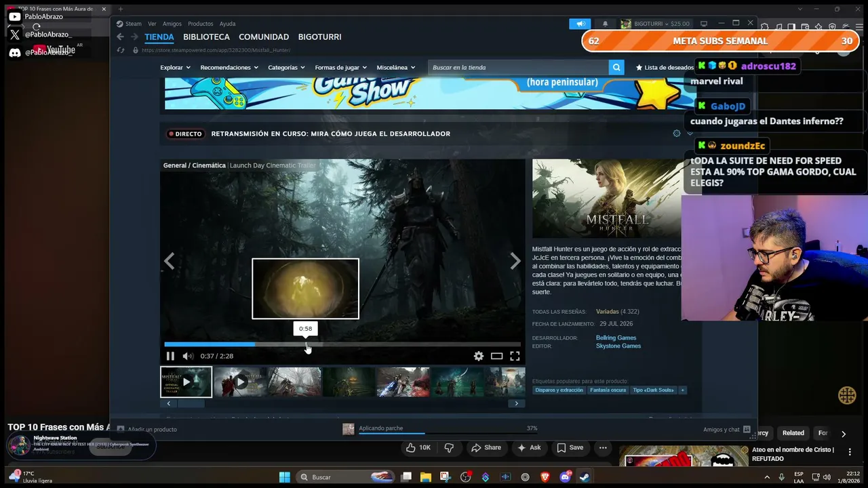The height and width of the screenshot is (488, 868).
Task: Open Steam notifications bell
Action: coord(606,24)
